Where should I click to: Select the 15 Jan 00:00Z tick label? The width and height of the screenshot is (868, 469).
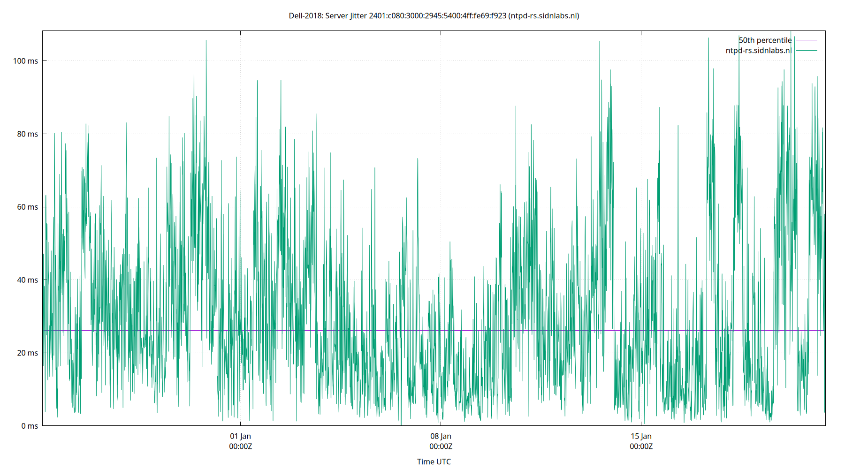click(x=641, y=441)
